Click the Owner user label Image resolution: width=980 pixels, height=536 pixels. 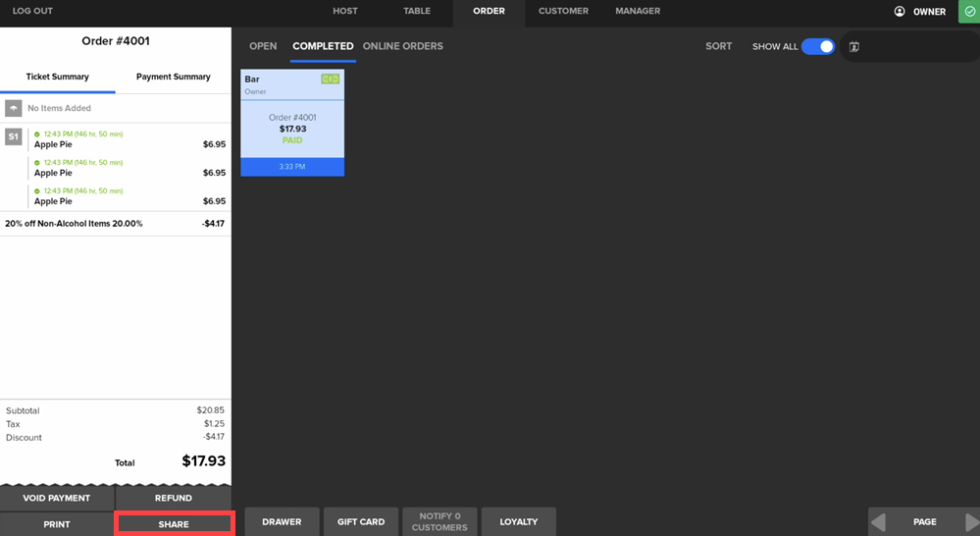coord(929,11)
